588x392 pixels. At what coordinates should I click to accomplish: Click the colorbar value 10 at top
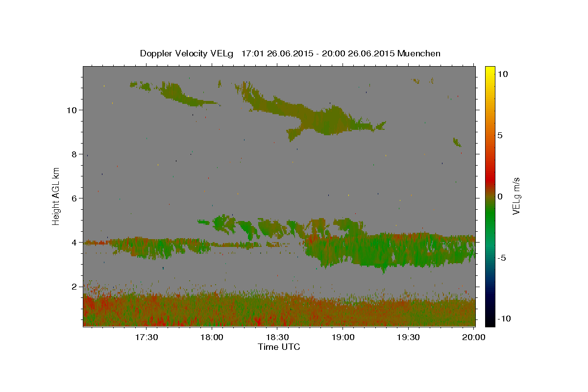tap(502, 73)
